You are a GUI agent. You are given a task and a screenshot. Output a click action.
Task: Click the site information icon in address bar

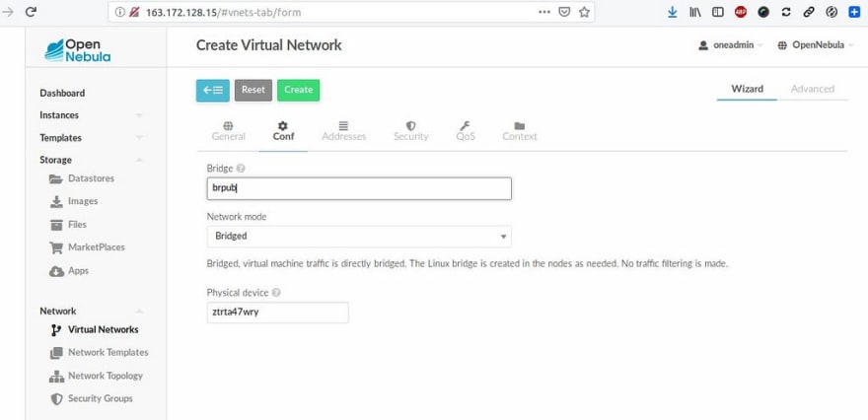click(x=120, y=12)
